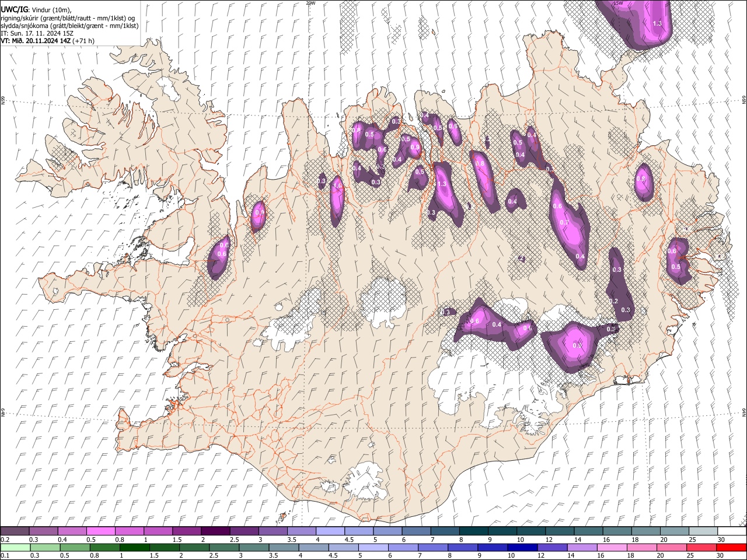747x560 pixels.
Task: Click the 'rigning/skúrir' legend description line
Action: click(x=68, y=18)
